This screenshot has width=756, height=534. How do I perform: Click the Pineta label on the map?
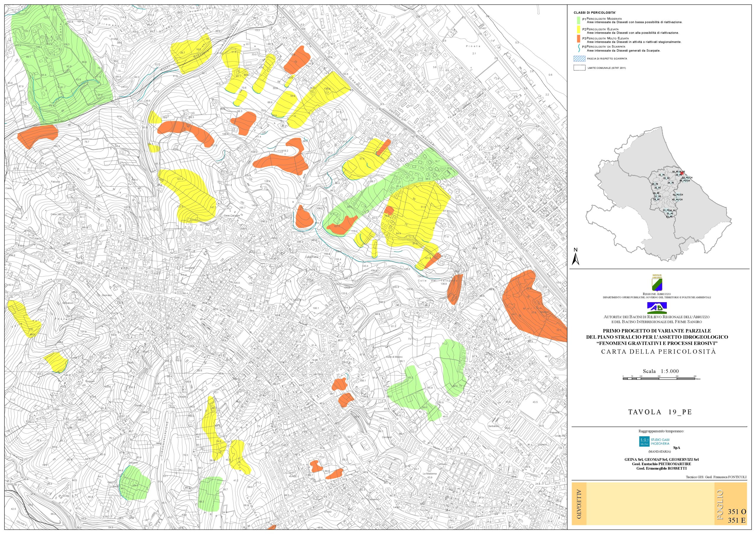(x=473, y=46)
